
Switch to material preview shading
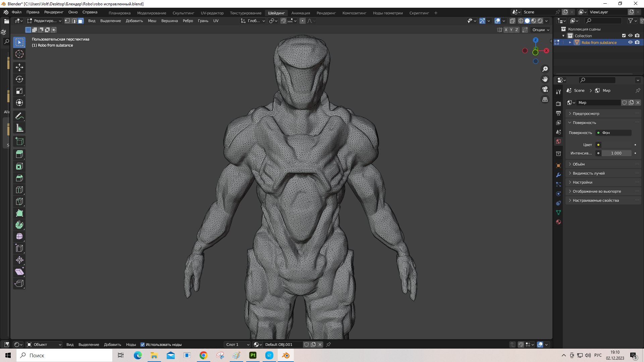[534, 21]
